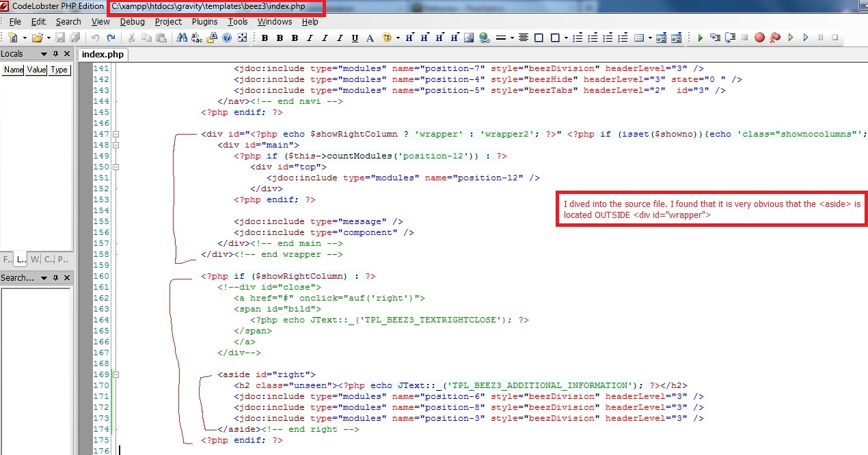The width and height of the screenshot is (868, 455).
Task: Open the color palette dropdown arrow
Action: tap(398, 38)
